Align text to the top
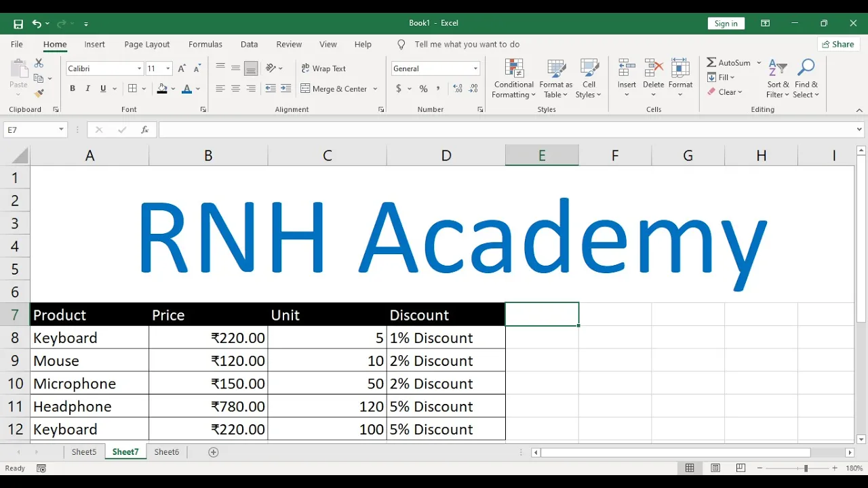Viewport: 868px width, 488px height. tap(220, 68)
